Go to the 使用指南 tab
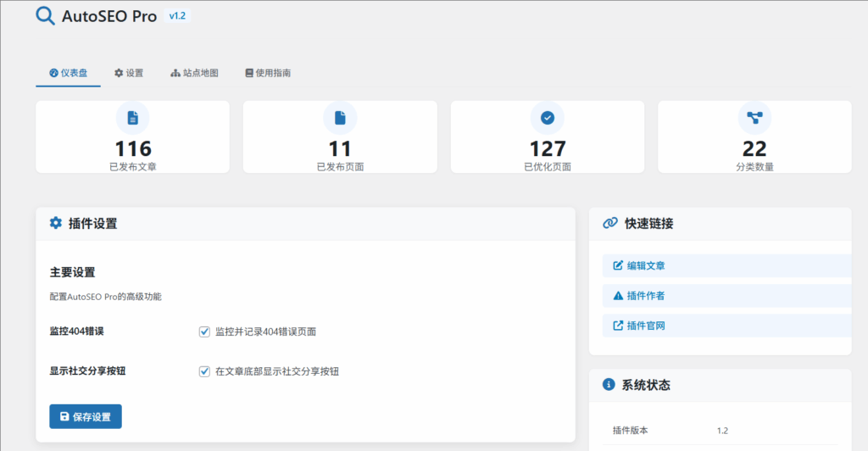 (268, 73)
